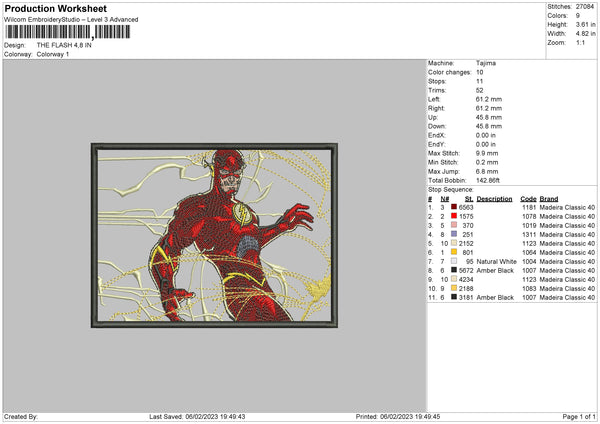
Task: Pick the pink swatch next to 370
Action: coord(454,225)
